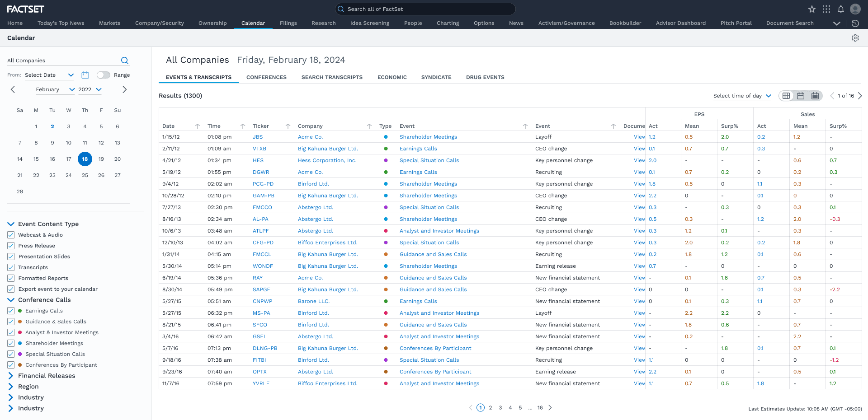Click the All Companies search field
Image resolution: width=868 pixels, height=420 pixels.
point(62,61)
